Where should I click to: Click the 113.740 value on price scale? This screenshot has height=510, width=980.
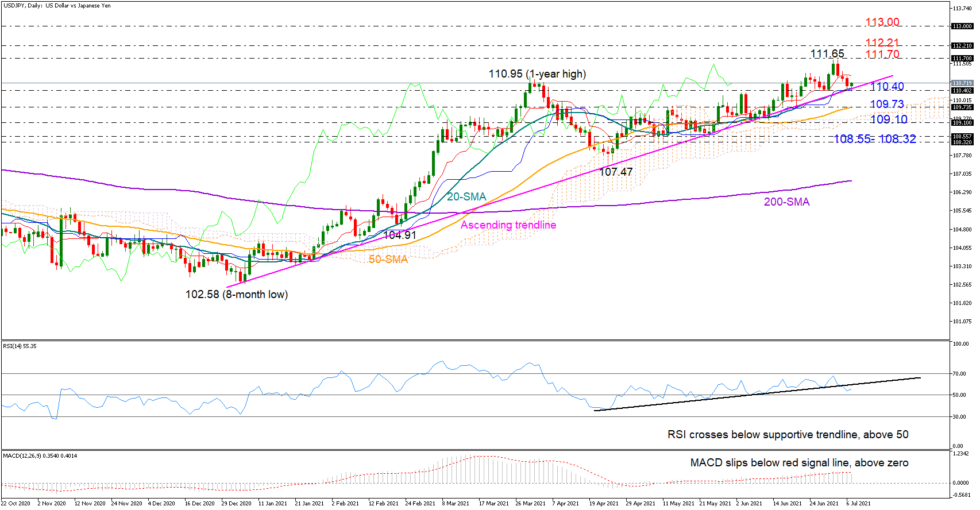tap(962, 9)
